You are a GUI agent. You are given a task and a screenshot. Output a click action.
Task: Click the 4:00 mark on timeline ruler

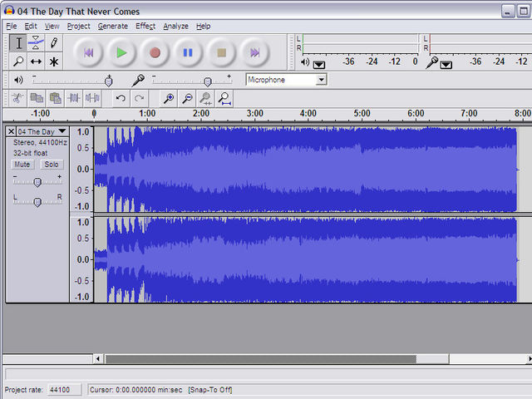coord(308,113)
